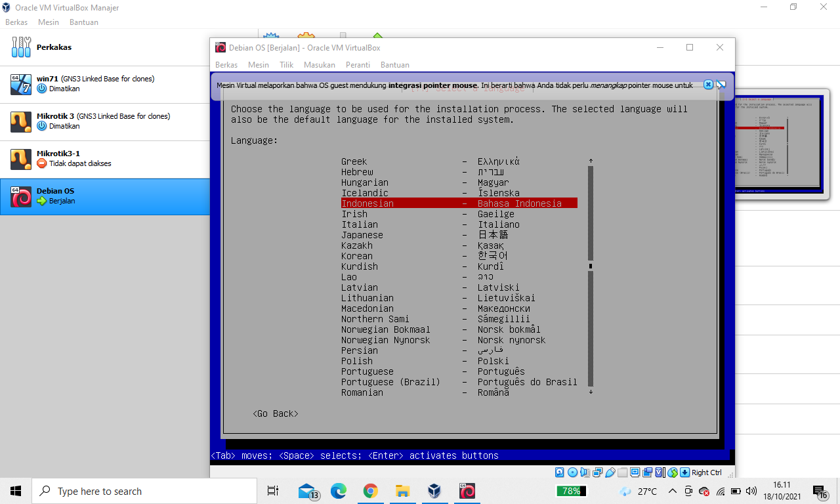Choose Northern Sami in the language list
Viewport: 840px width, 504px height.
coord(459,319)
